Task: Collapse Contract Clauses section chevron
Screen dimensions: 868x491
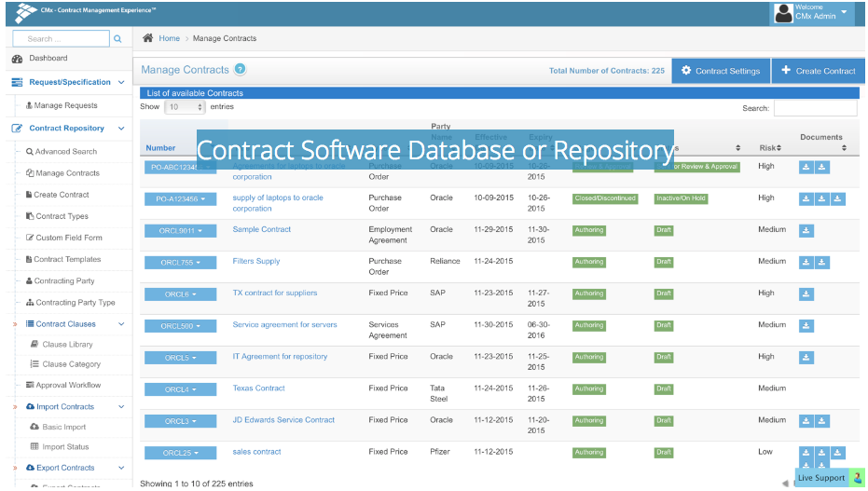Action: point(121,324)
